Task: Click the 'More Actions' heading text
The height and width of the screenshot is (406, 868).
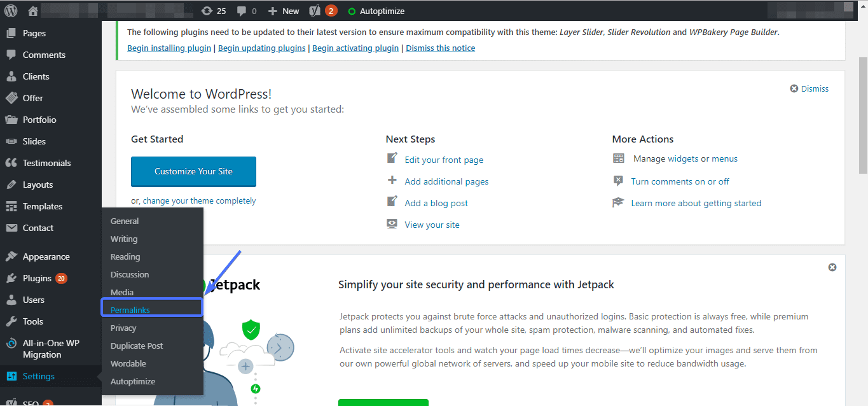Action: 642,139
